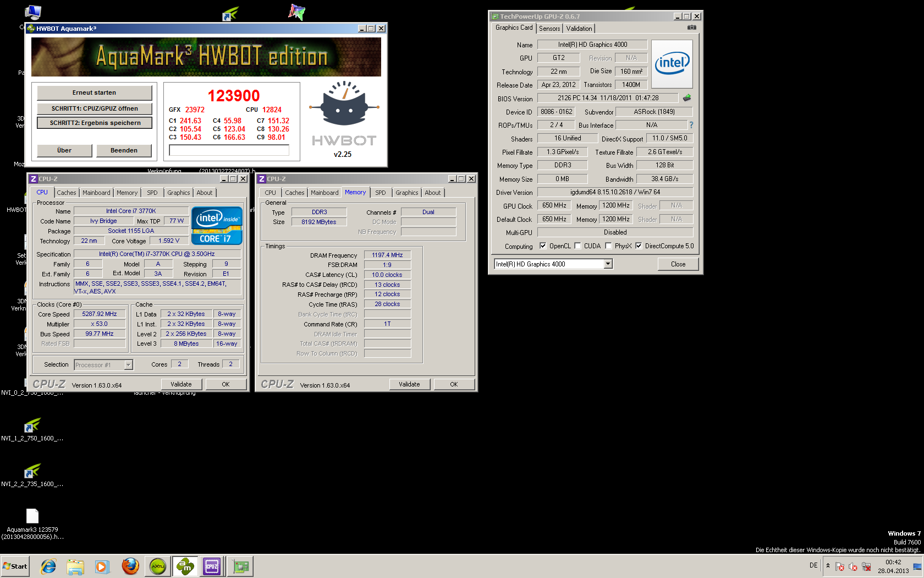
Task: Click the Specification i7-3770K CPU field
Action: [x=157, y=254]
